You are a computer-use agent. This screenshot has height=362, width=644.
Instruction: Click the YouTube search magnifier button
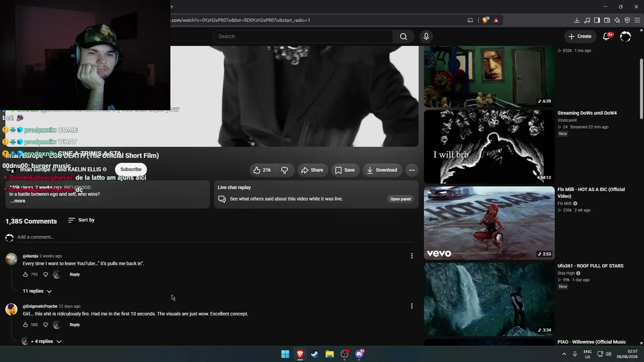404,36
